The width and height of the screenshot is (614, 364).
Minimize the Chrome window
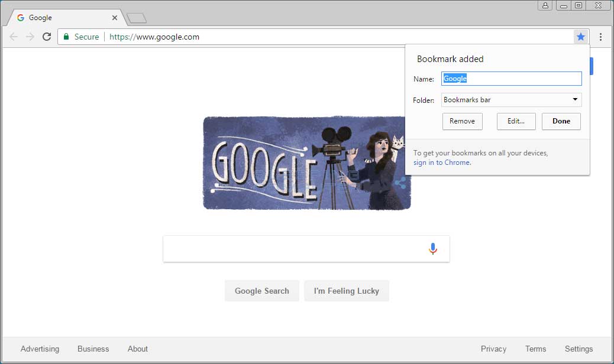pyautogui.click(x=564, y=5)
